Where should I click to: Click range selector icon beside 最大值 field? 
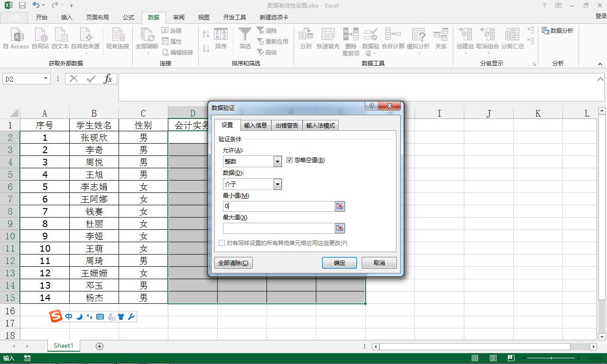click(x=340, y=228)
